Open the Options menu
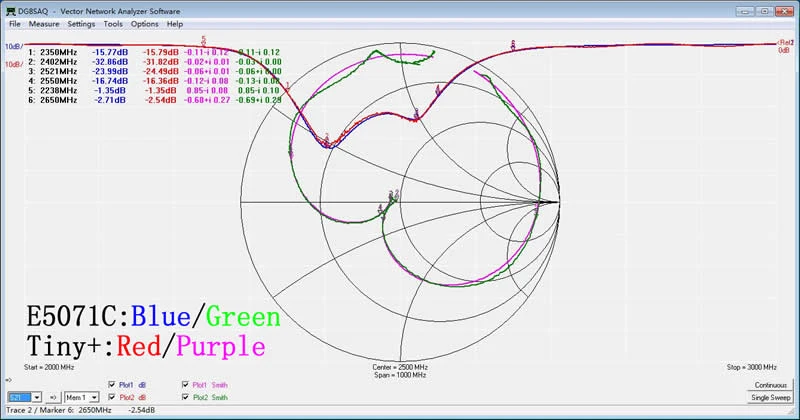The image size is (800, 420). [x=144, y=24]
